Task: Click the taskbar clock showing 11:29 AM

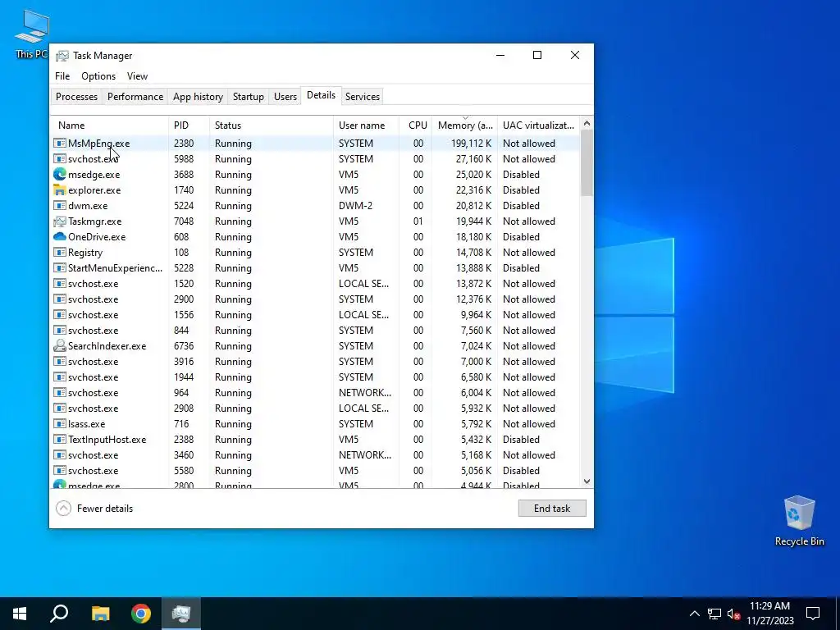Action: pos(769,614)
